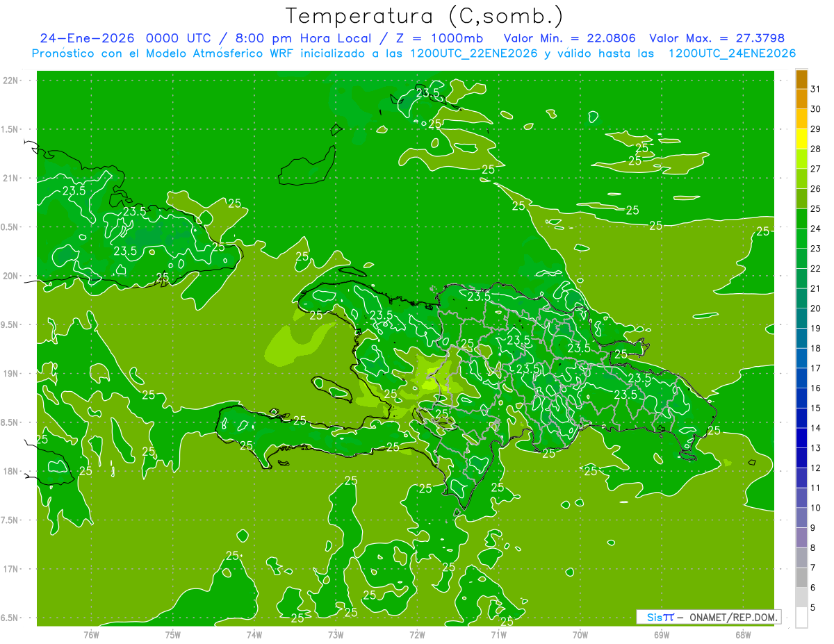Select the Z = 1000mb level text
The image size is (834, 644).
coord(440,38)
